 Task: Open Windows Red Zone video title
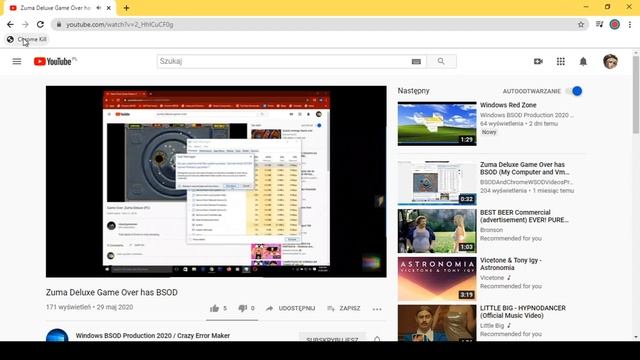tap(508, 105)
